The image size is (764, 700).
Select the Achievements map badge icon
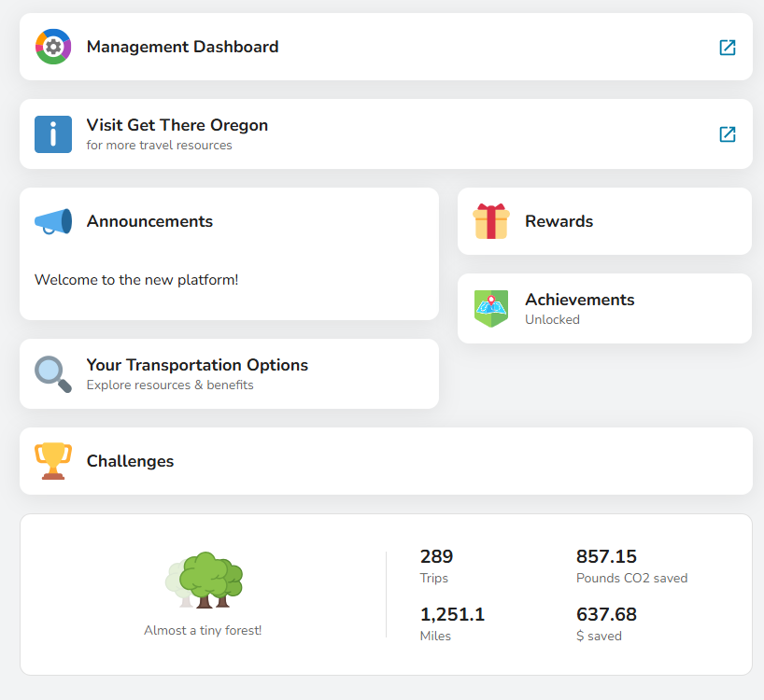coord(491,308)
